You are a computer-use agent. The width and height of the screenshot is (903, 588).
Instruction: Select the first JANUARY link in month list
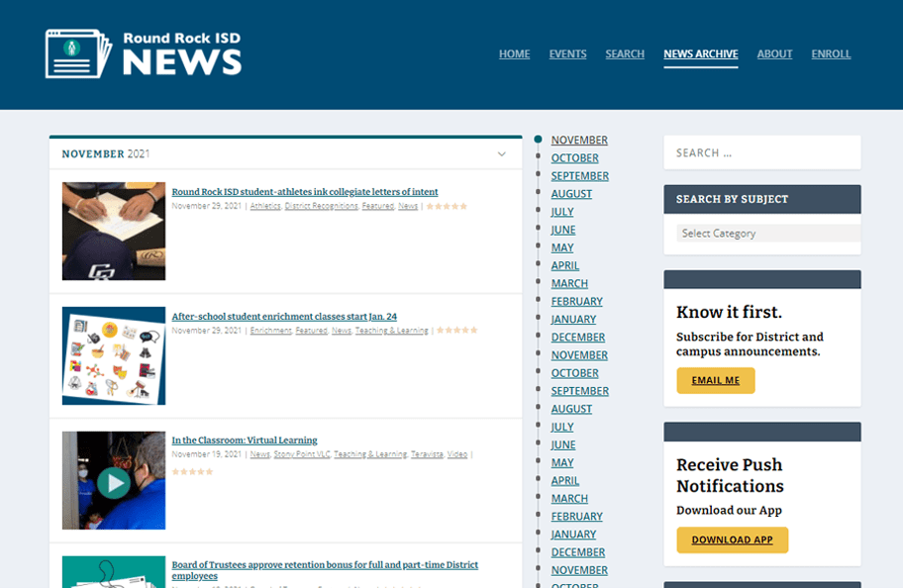coord(573,319)
